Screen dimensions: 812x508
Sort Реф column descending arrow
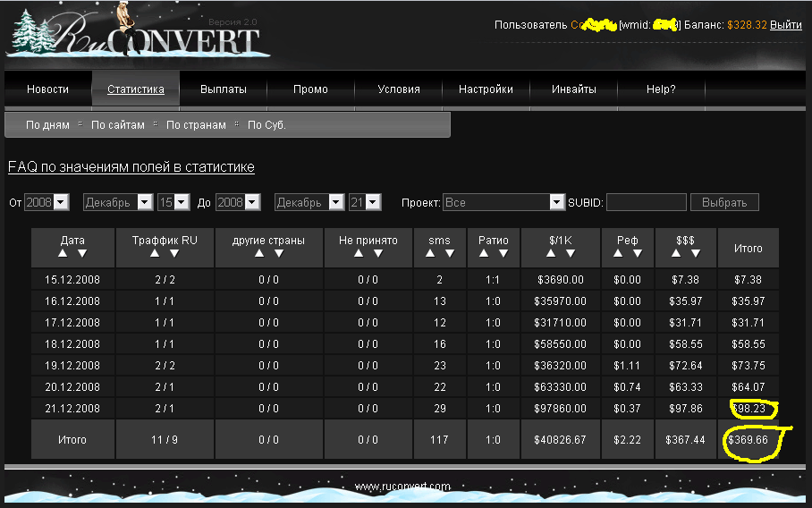tap(637, 254)
